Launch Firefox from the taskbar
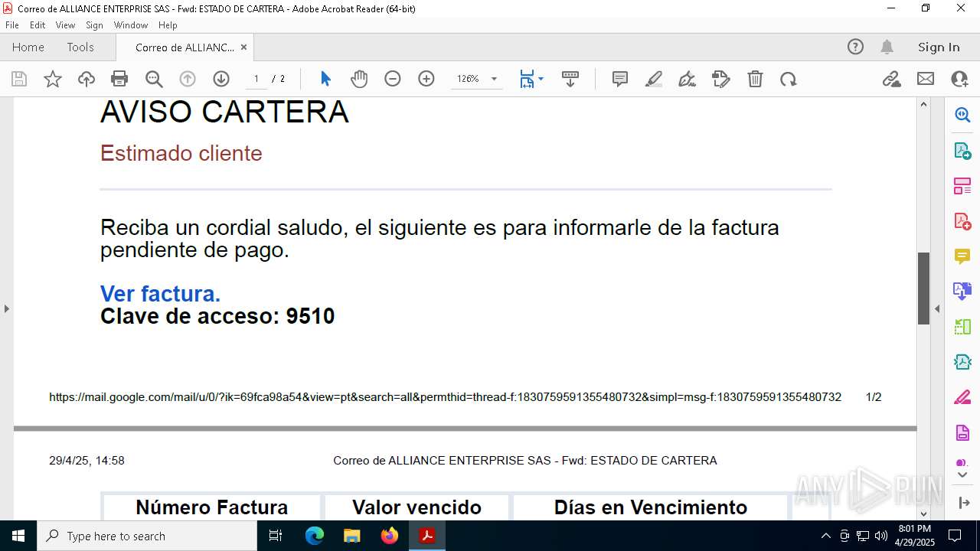This screenshot has height=551, width=980. [x=390, y=536]
